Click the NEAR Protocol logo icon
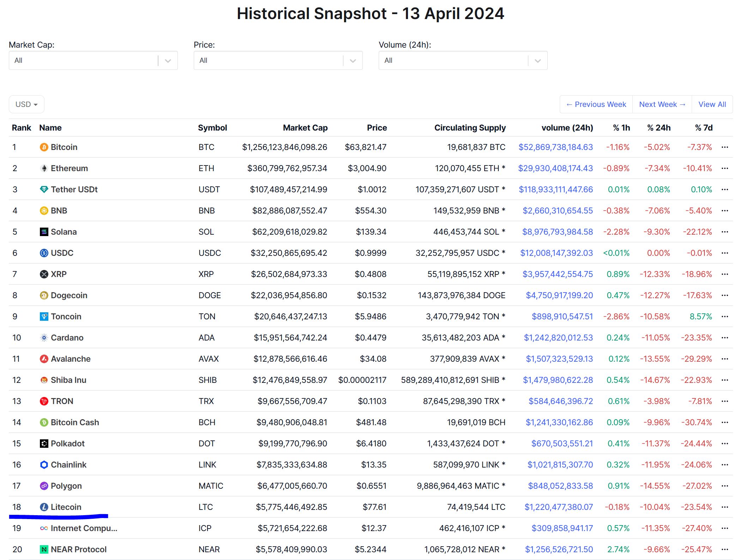The width and height of the screenshot is (745, 560). click(x=44, y=549)
